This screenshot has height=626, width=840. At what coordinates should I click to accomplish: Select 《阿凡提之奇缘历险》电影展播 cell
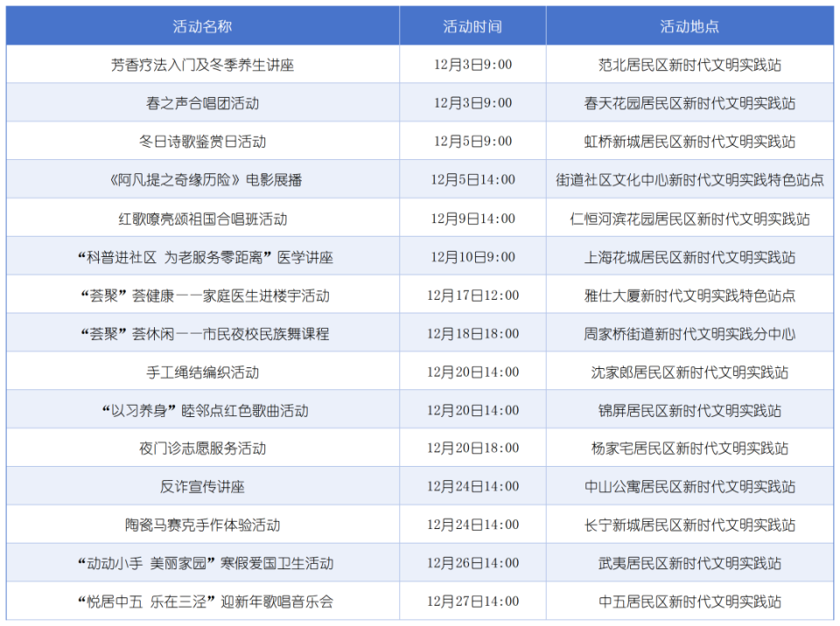click(x=202, y=180)
